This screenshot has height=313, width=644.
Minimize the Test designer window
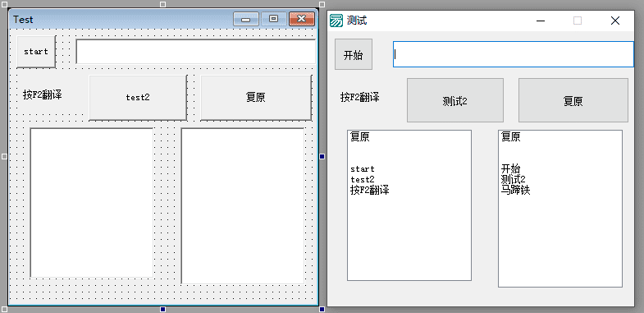click(x=246, y=19)
